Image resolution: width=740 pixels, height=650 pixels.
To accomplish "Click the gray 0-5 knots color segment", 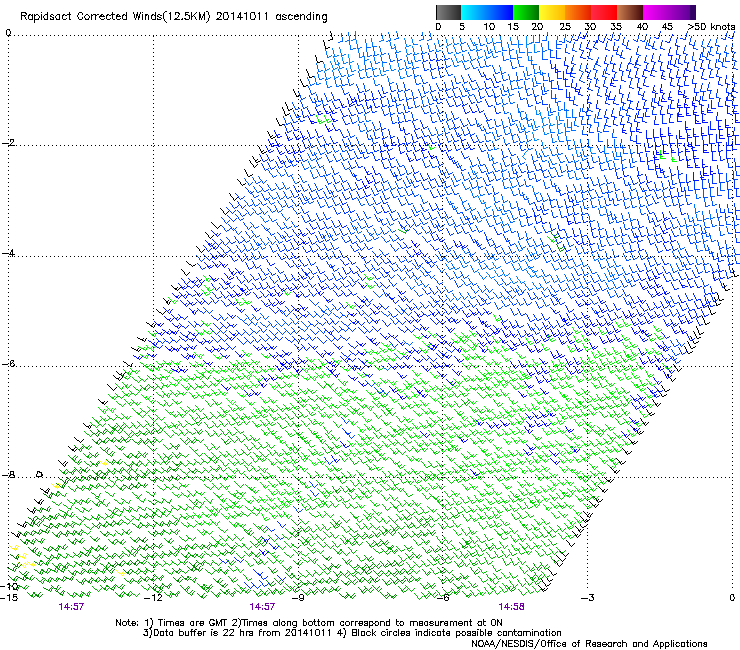I will 448,12.
